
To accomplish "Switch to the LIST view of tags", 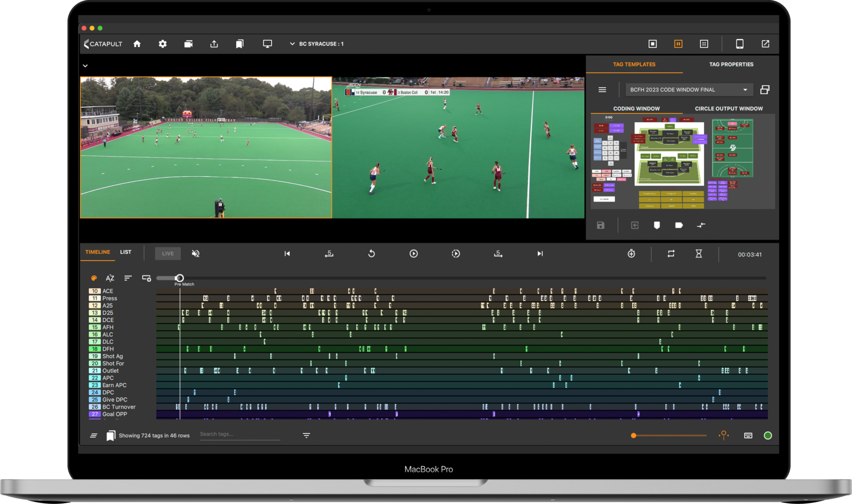I will coord(125,252).
